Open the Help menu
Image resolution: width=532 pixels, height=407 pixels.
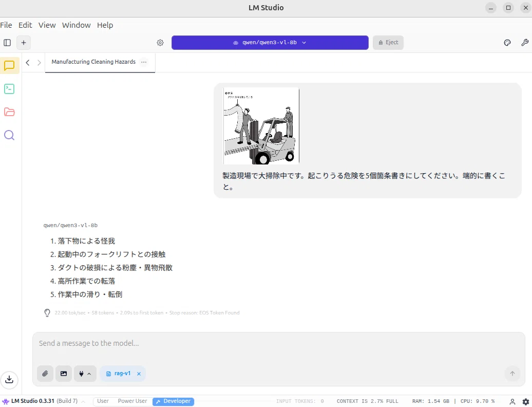pos(105,25)
